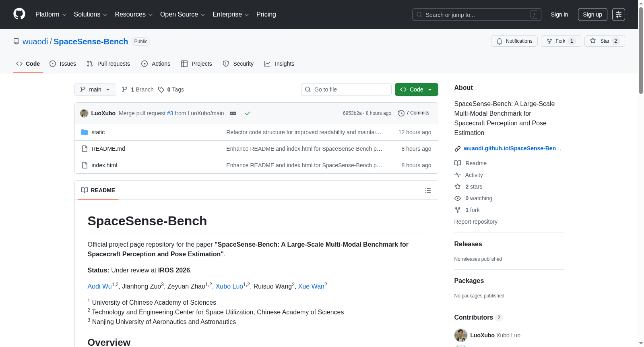Switch to the Code tab
The height and width of the screenshot is (347, 644).
point(28,64)
